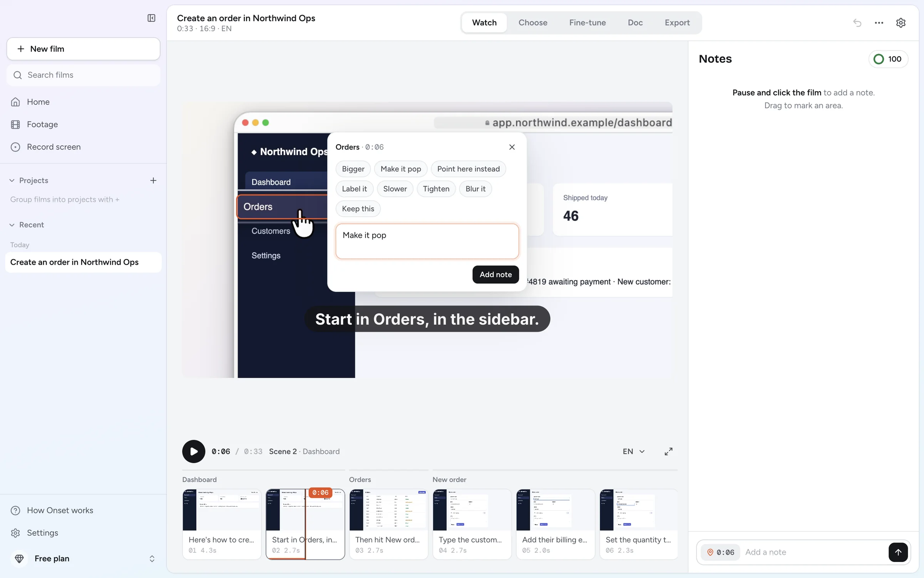Switch to the Fine-tune tab
The image size is (924, 578).
[588, 23]
